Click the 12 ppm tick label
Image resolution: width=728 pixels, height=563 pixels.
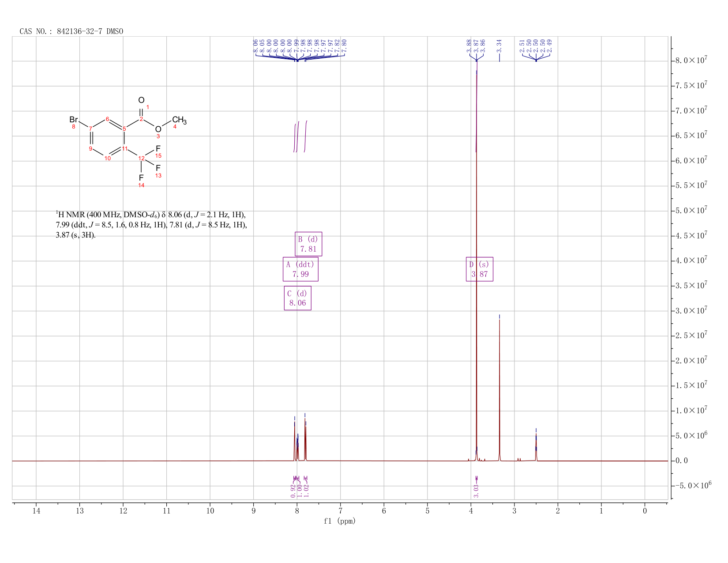(x=123, y=511)
